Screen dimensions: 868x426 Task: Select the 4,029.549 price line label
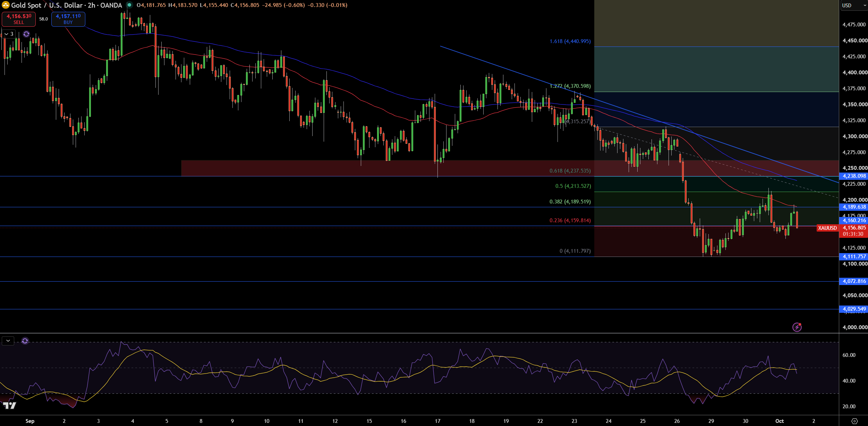coord(854,309)
